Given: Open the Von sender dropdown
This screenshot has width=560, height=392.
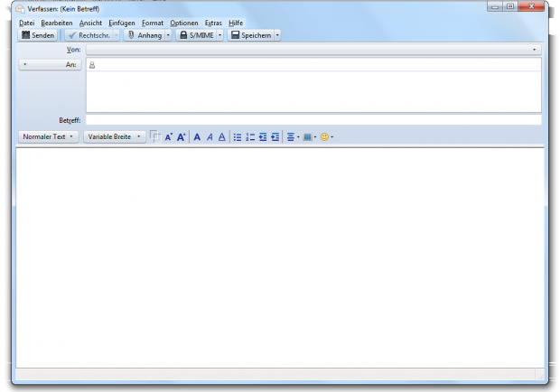Looking at the screenshot, I should pyautogui.click(x=313, y=50).
